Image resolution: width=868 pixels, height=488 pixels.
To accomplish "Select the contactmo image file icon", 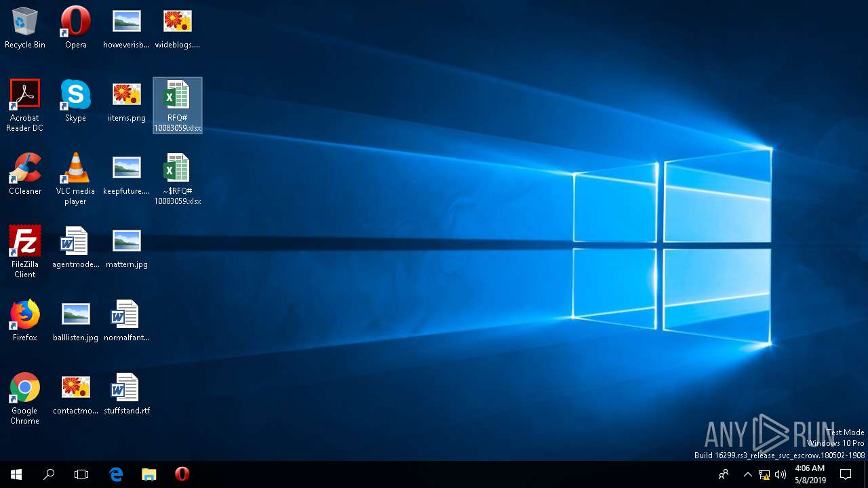I will tap(75, 394).
